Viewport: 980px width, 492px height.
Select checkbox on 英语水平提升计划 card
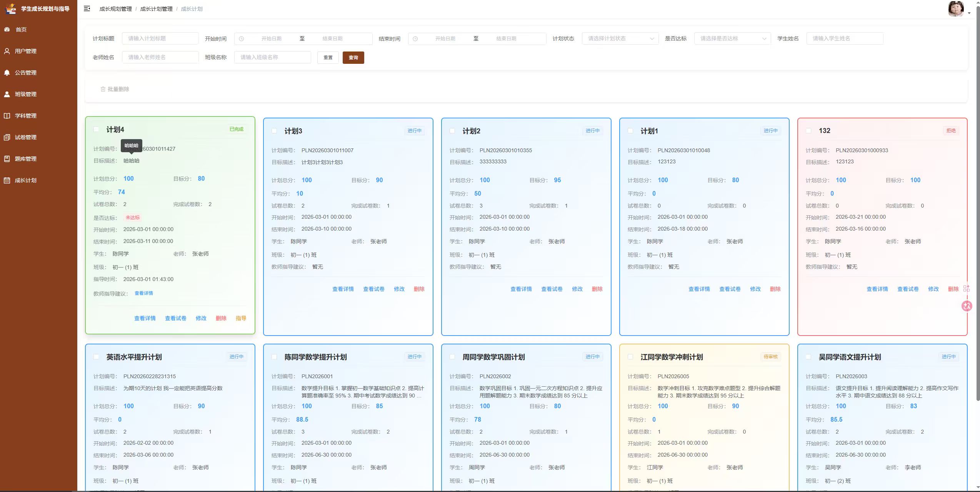97,357
